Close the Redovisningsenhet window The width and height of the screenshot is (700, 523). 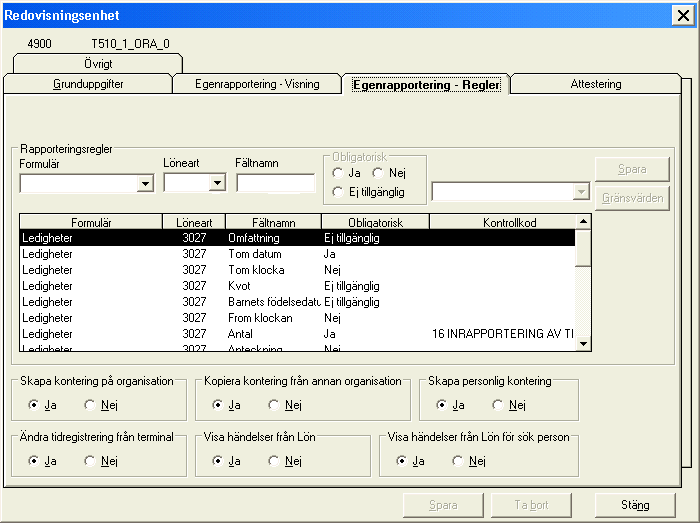[x=683, y=16]
